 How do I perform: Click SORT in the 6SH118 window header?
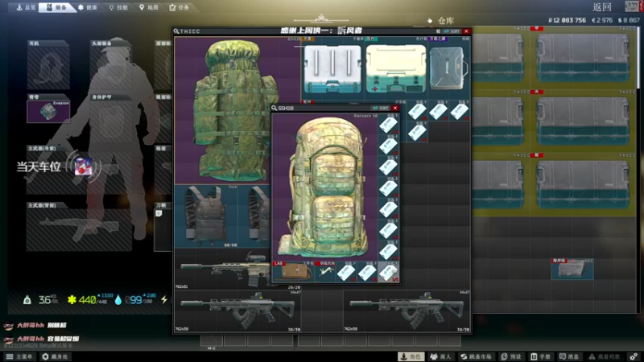point(382,108)
